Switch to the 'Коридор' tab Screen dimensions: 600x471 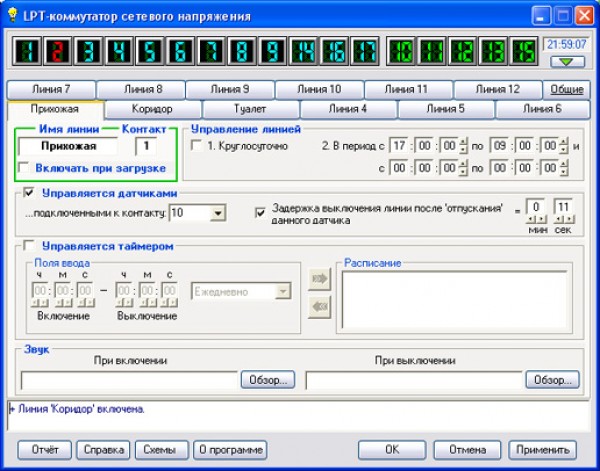tap(152, 108)
